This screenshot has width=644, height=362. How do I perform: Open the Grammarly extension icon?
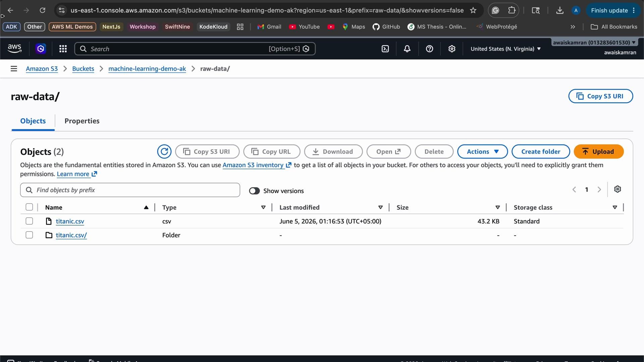coord(495,10)
